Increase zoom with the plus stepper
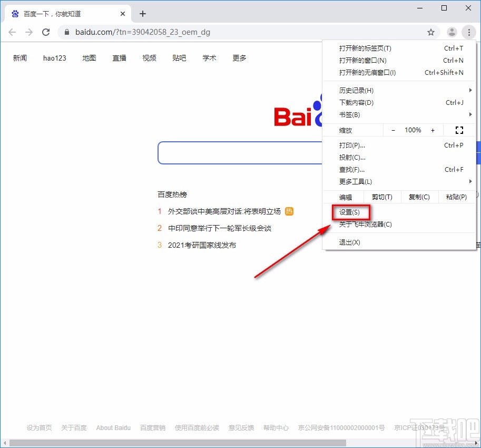481x448 pixels. pos(433,130)
